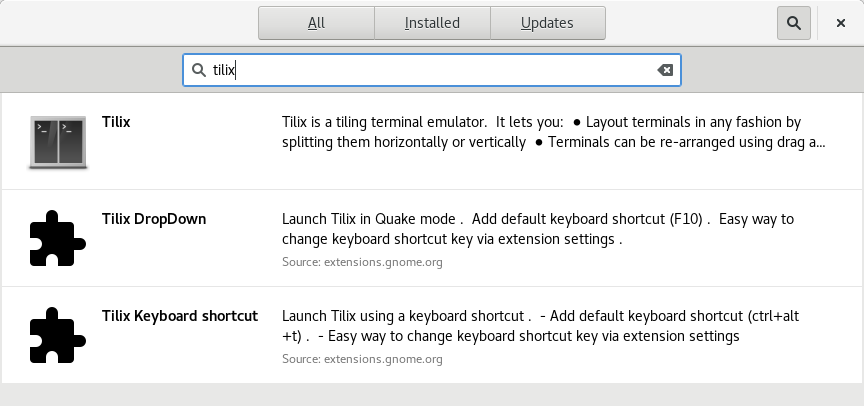The height and width of the screenshot is (406, 864).
Task: Clear the search text with backspace icon
Action: pyautogui.click(x=665, y=70)
